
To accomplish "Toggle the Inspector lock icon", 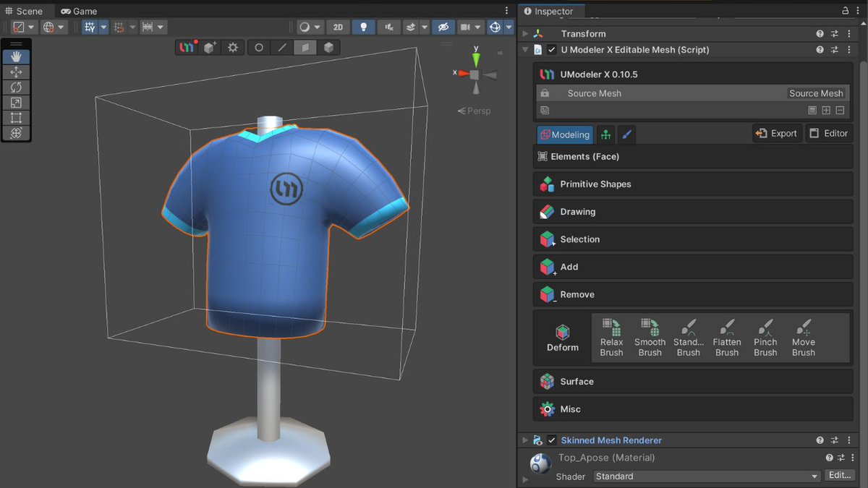I will 846,11.
